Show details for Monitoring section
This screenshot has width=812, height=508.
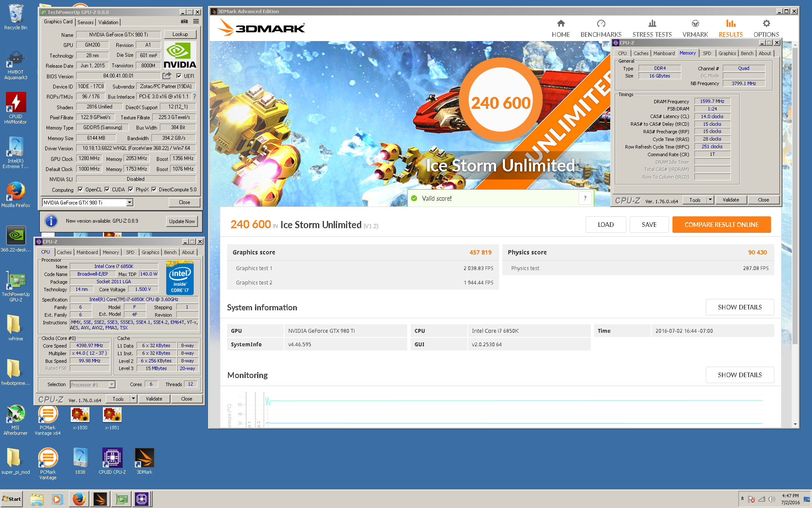740,375
